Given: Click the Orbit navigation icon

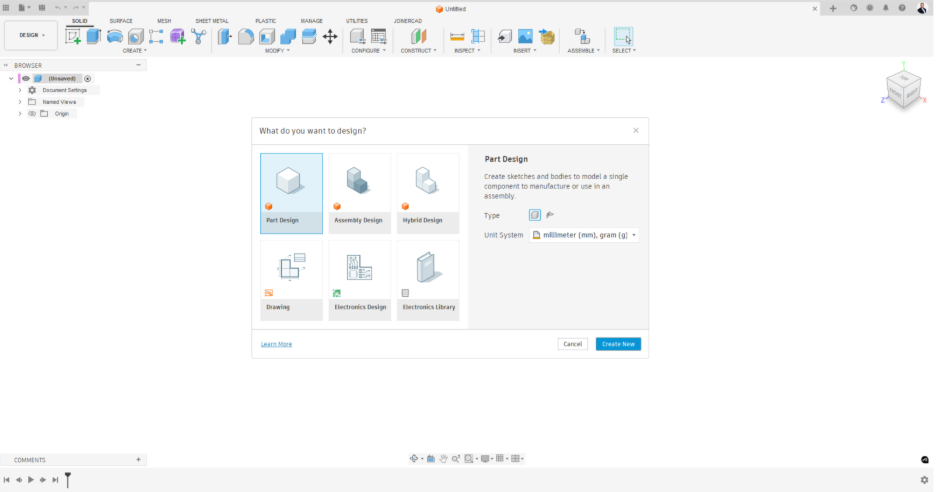Looking at the screenshot, I should coord(414,459).
